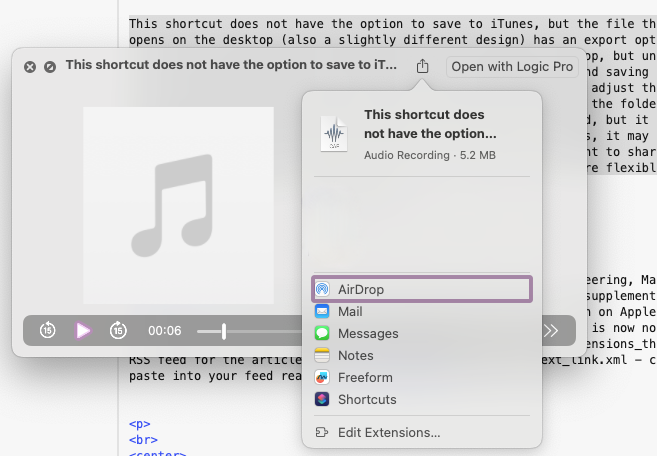
Task: Click the <br> tag in editor
Action: point(143,440)
